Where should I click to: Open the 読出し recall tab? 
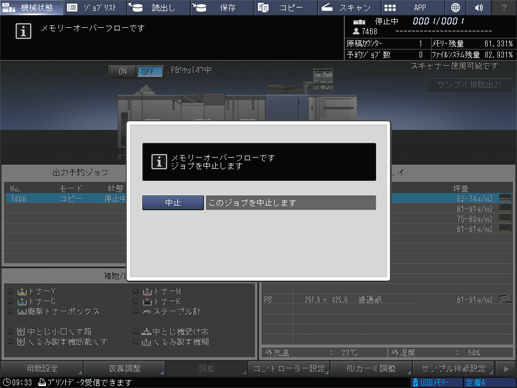158,7
